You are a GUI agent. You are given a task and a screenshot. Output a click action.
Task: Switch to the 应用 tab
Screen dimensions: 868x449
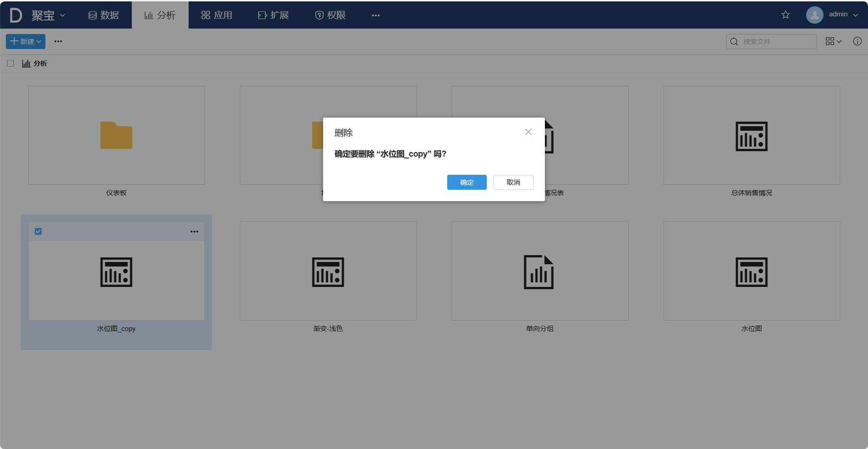coord(217,15)
